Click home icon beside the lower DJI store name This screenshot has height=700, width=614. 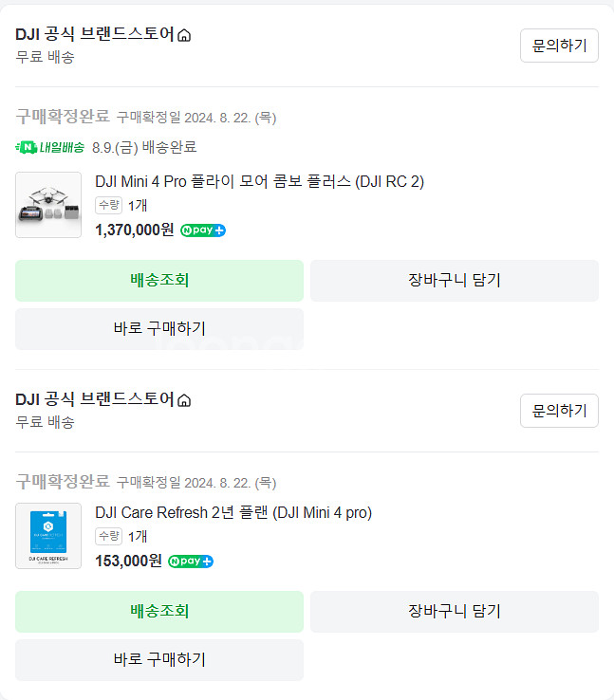pos(184,400)
